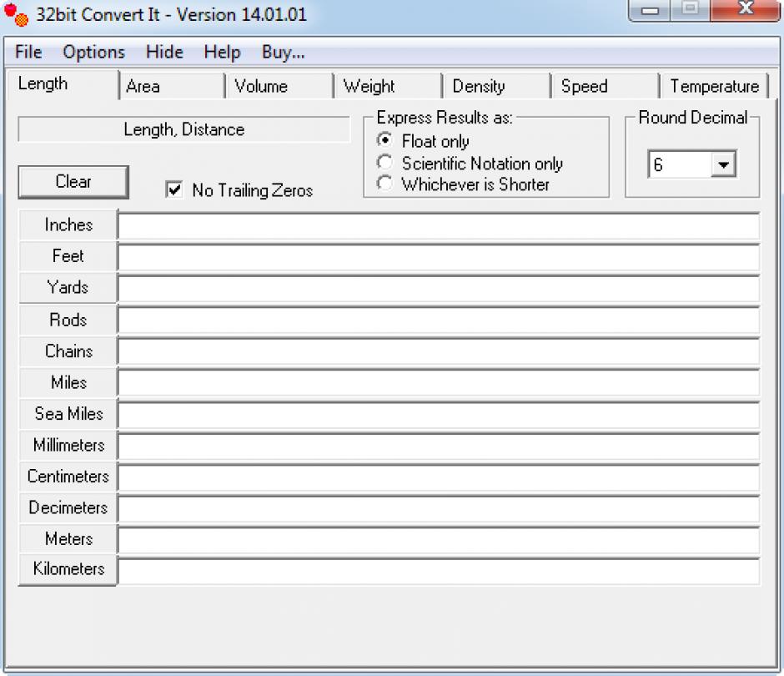Viewport: 784px width, 676px height.
Task: Click the Chains unit label
Action: [x=68, y=351]
